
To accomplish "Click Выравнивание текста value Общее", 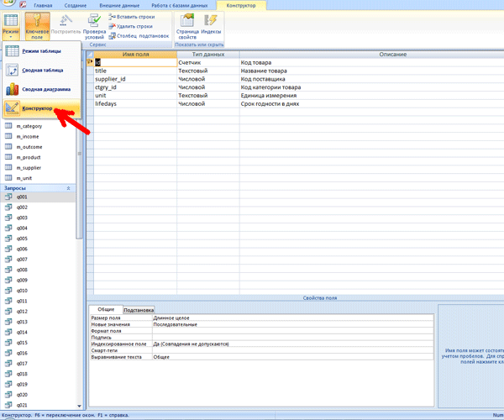I will pyautogui.click(x=293, y=357).
